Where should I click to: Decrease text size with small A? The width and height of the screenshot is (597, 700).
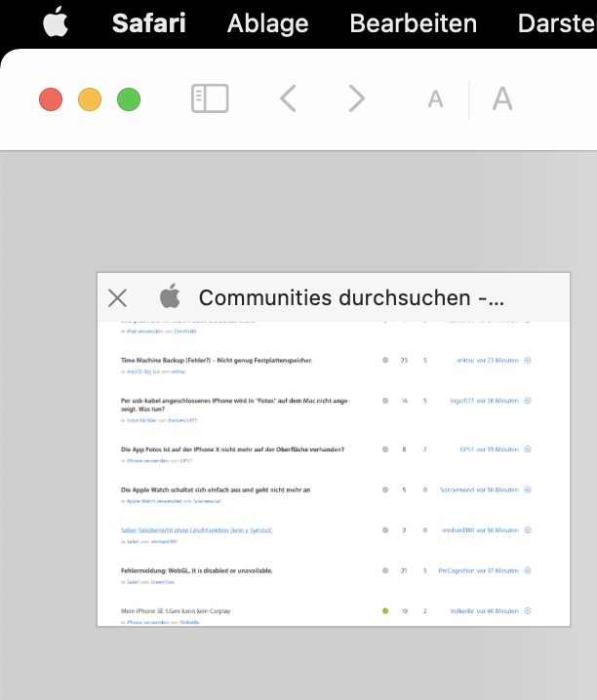[x=435, y=98]
